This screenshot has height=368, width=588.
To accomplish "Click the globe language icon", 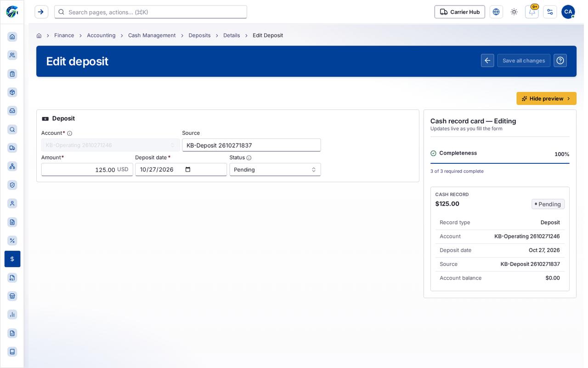I will point(496,12).
